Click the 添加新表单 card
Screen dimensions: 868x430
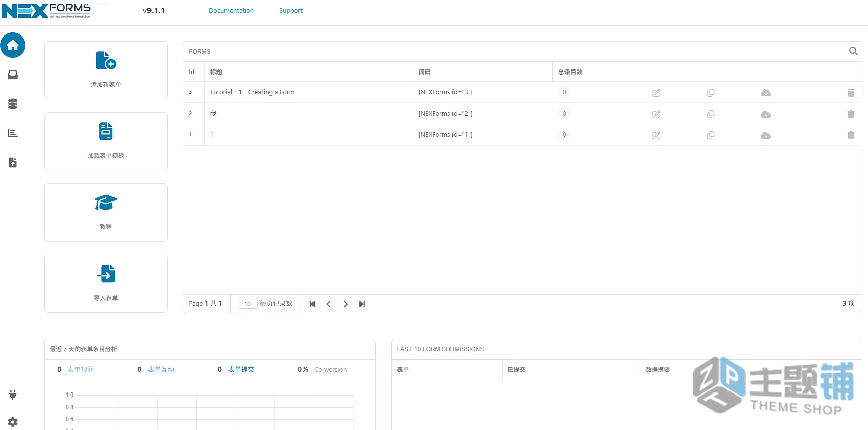(x=106, y=70)
